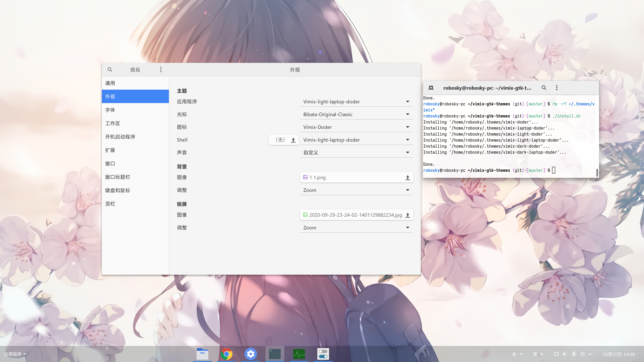Click the Shell (无) file chooser button
Screen dimensions: 644x362
point(284,140)
